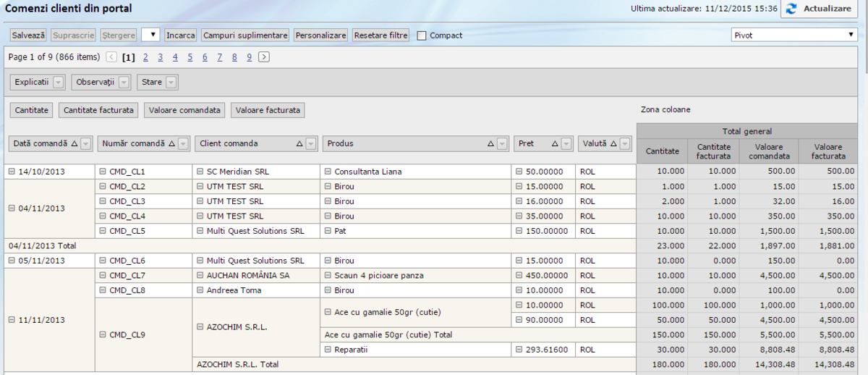
Task: Collapse the CMD_CL9 order group
Action: (102, 334)
